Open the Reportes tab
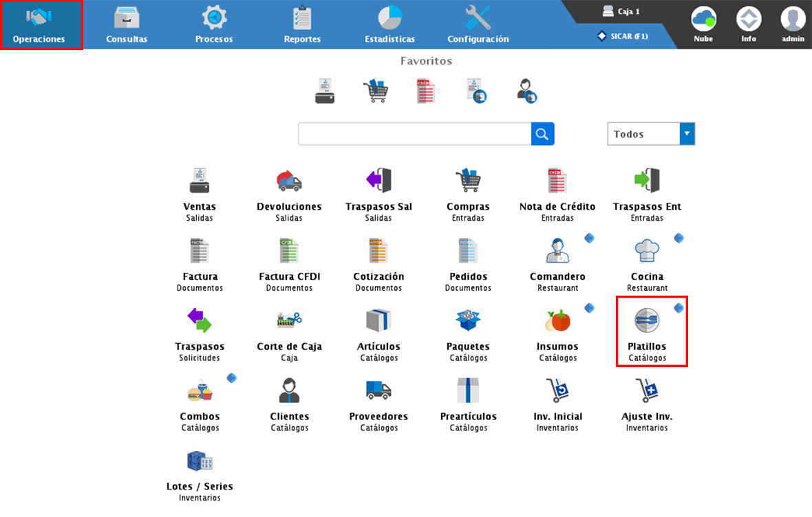The image size is (812, 517). point(302,25)
